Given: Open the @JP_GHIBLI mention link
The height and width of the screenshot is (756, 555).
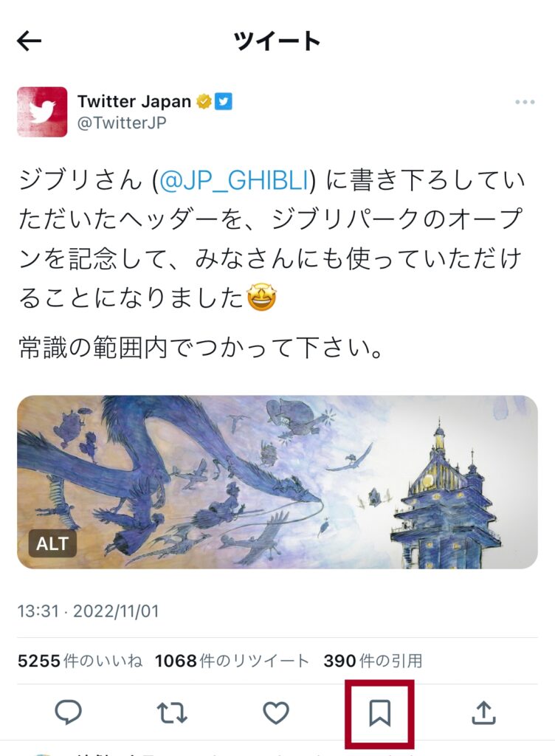Looking at the screenshot, I should (x=234, y=180).
